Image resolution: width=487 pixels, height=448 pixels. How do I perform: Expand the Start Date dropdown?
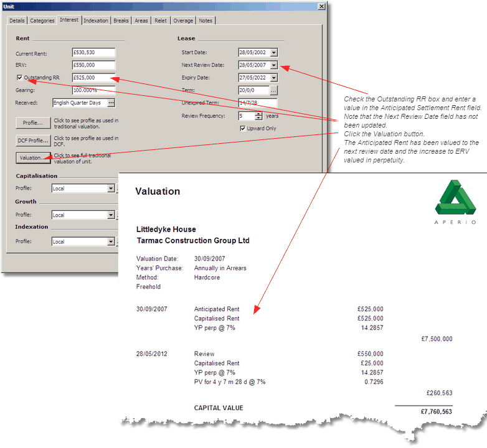pos(273,52)
